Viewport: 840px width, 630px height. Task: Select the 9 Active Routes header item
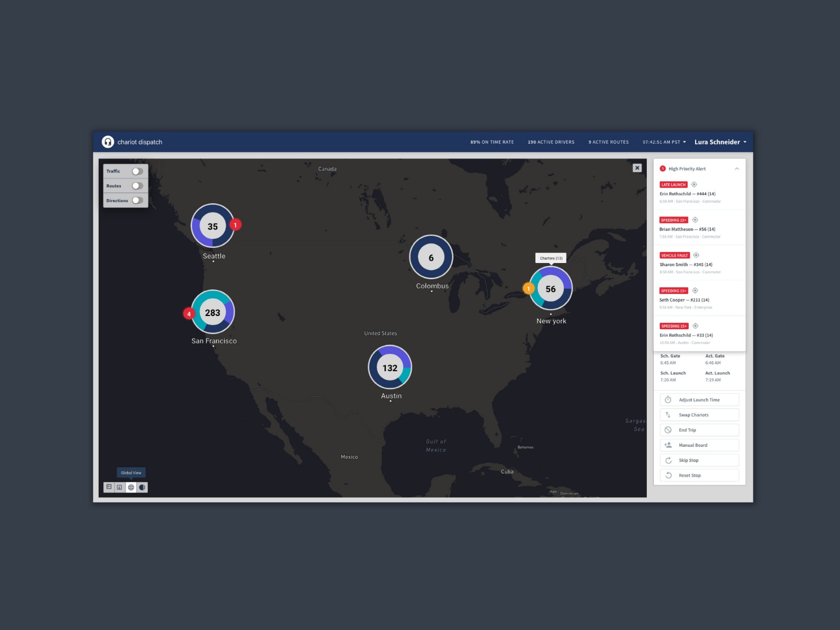click(x=608, y=142)
